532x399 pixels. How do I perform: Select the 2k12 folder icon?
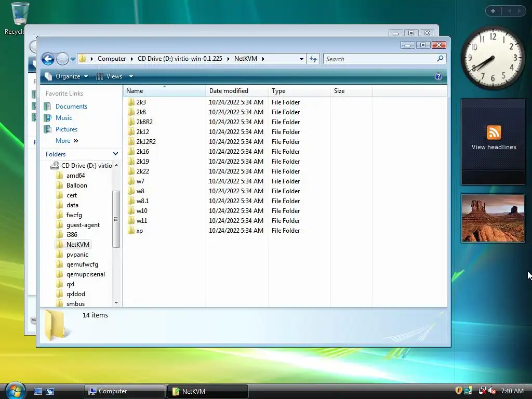(x=131, y=131)
